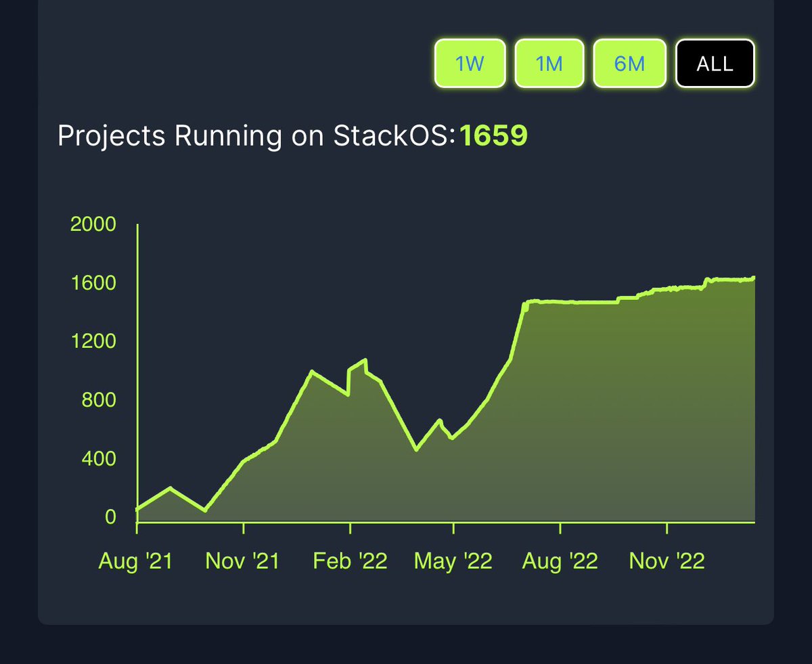Select the 1W time range button
Viewport: 812px width, 664px height.
coord(470,64)
